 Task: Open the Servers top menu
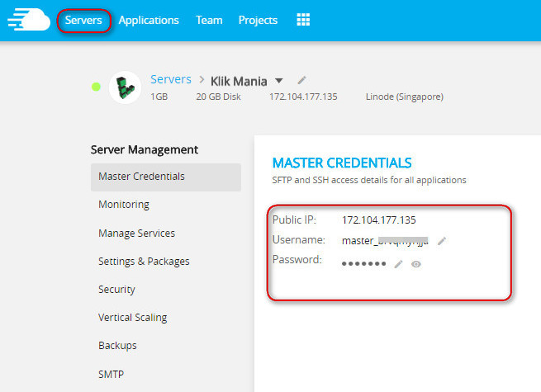coord(83,21)
